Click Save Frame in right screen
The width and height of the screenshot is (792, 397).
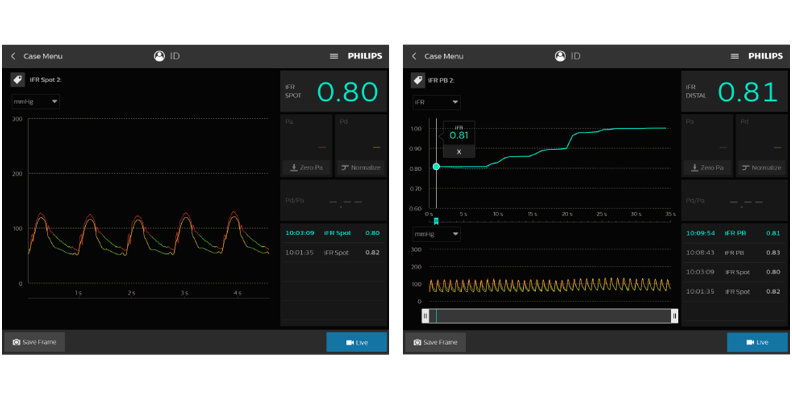pos(435,342)
